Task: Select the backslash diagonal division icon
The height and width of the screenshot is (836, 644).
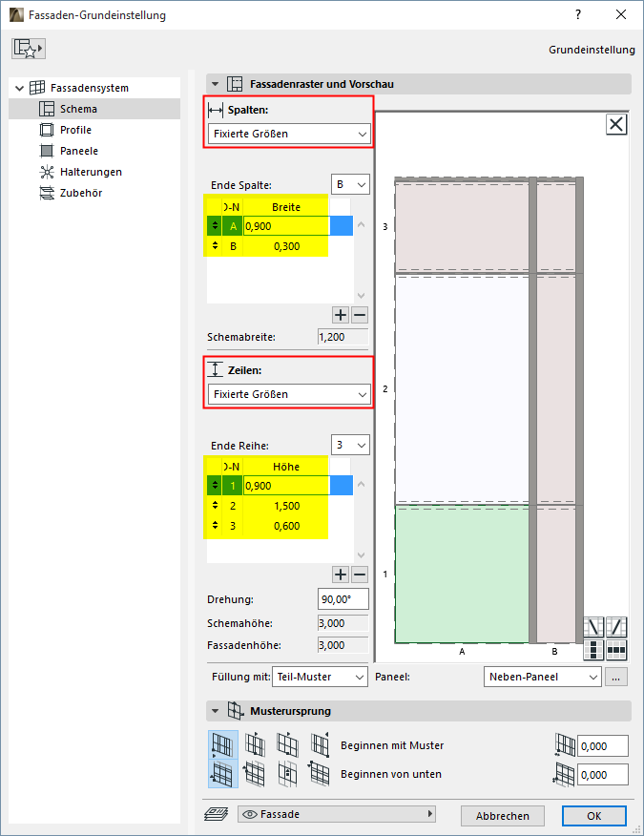Action: pyautogui.click(x=593, y=627)
